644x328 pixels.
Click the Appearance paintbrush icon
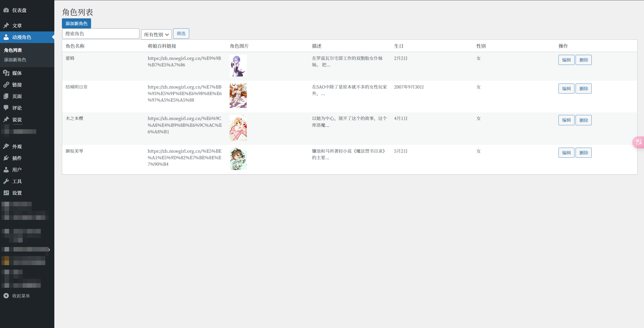pos(6,146)
